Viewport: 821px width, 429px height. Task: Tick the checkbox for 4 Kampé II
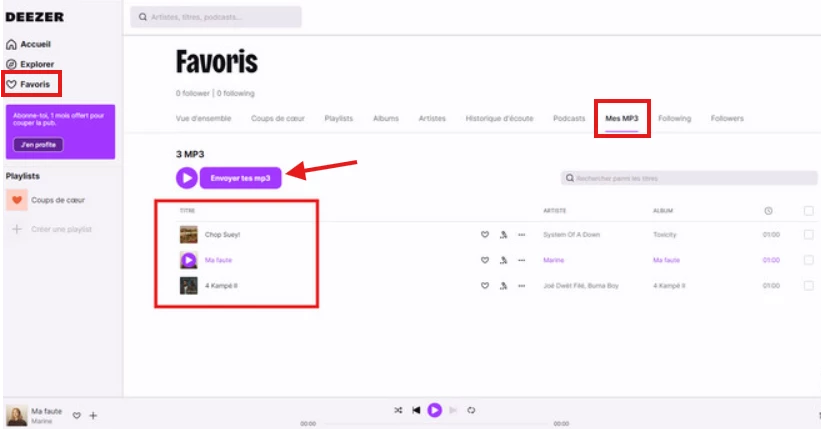(x=808, y=285)
